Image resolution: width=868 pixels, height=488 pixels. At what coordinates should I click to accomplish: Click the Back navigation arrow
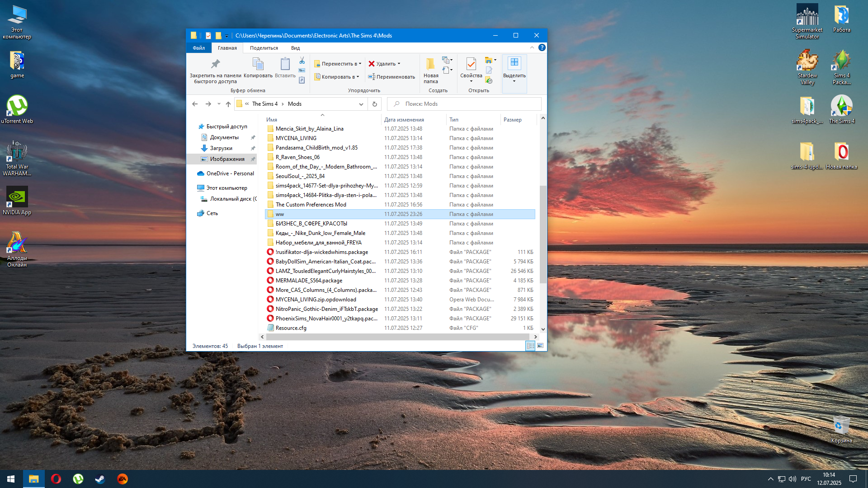pyautogui.click(x=195, y=104)
